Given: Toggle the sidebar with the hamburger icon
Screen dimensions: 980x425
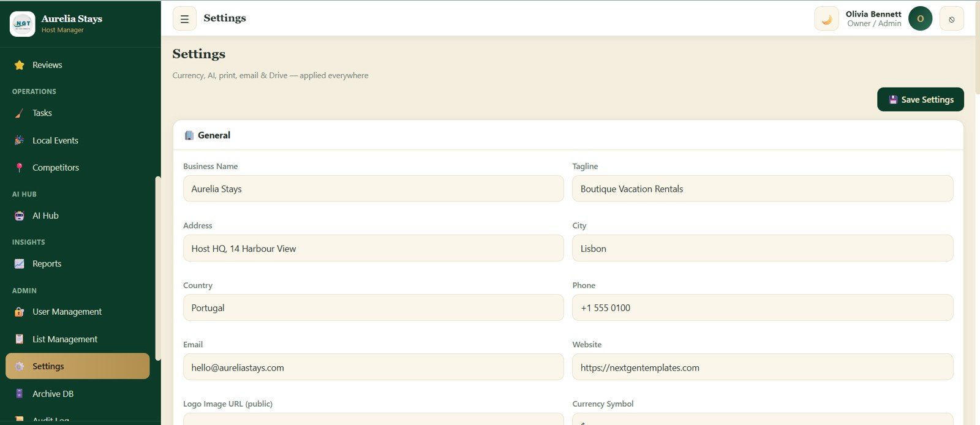Looking at the screenshot, I should (184, 19).
